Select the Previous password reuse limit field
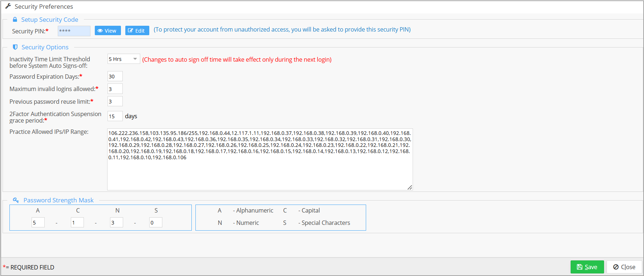The width and height of the screenshot is (644, 276). tap(115, 102)
